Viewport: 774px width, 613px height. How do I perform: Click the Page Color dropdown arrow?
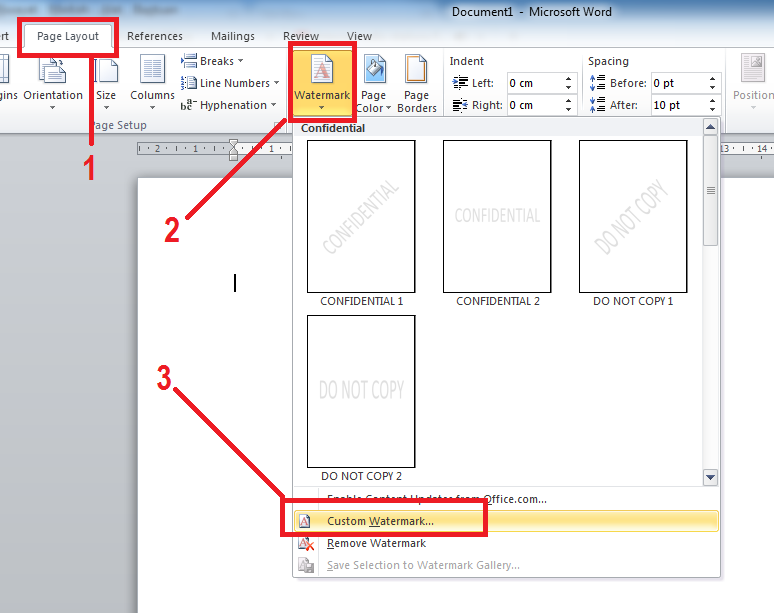pos(388,108)
